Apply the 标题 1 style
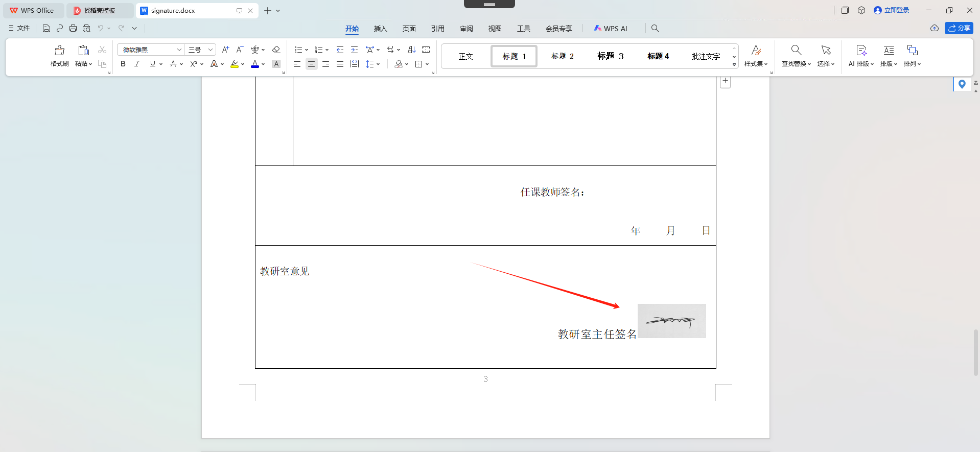This screenshot has height=452, width=980. 514,56
